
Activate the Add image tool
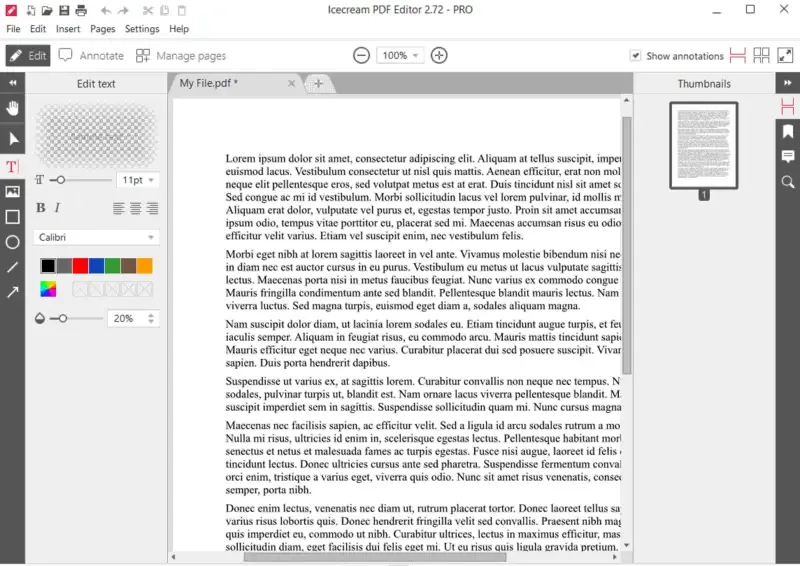point(12,191)
